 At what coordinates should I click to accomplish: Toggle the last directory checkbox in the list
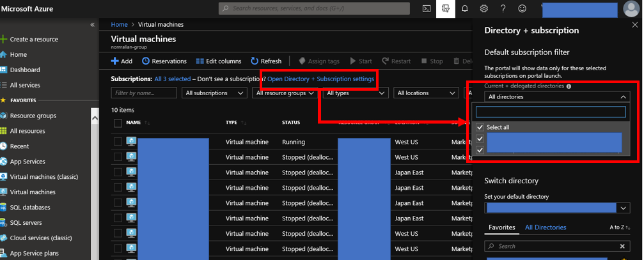click(x=480, y=150)
